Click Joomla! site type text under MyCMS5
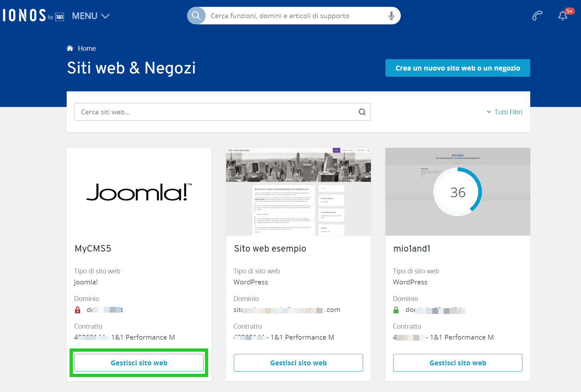Viewport: 581px width, 392px height. [86, 282]
